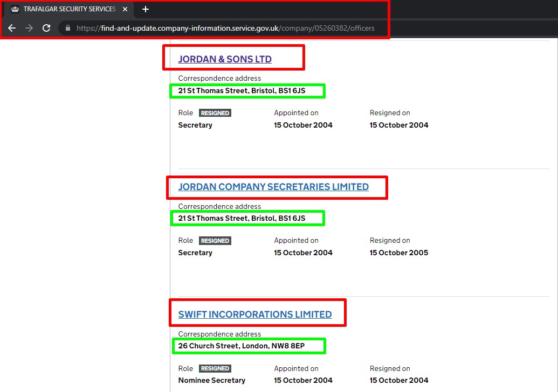The width and height of the screenshot is (558, 392).
Task: Click Secretary role of Jordan Company Secretaries
Action: point(195,253)
